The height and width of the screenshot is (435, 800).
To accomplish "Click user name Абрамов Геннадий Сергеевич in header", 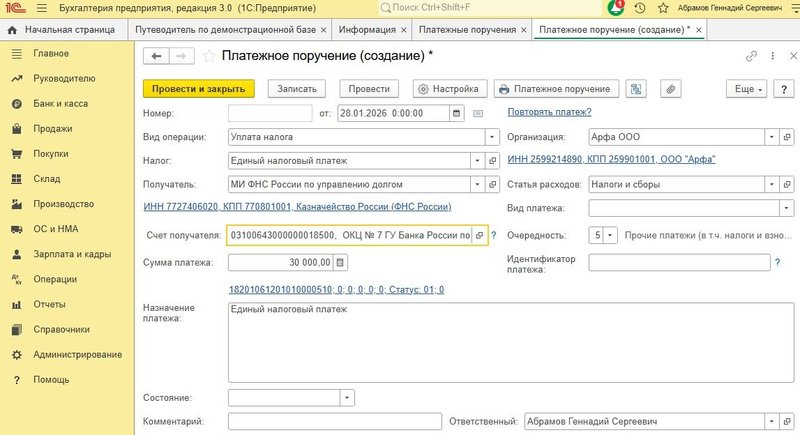I will tap(729, 8).
